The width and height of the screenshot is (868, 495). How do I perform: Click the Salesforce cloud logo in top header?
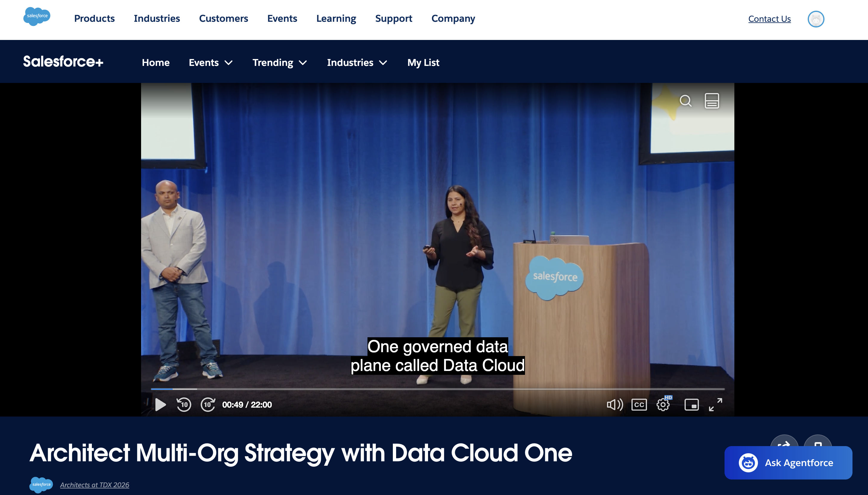[37, 16]
